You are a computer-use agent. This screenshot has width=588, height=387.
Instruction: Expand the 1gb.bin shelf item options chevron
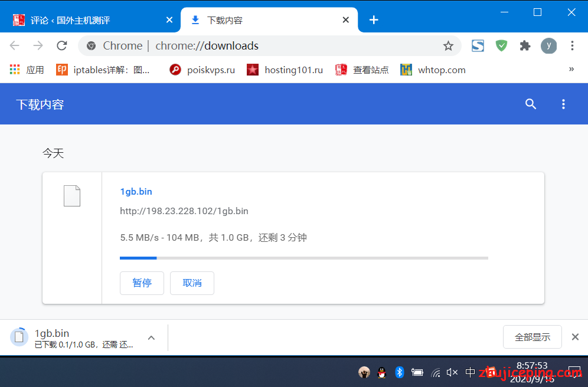point(151,337)
